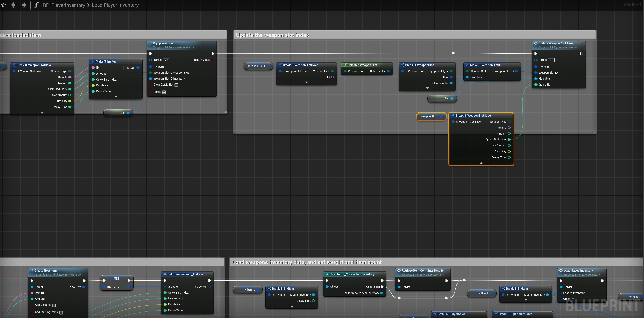Click the Quick Bind Index output pin
This screenshot has height=318, width=644.
click(x=509, y=139)
